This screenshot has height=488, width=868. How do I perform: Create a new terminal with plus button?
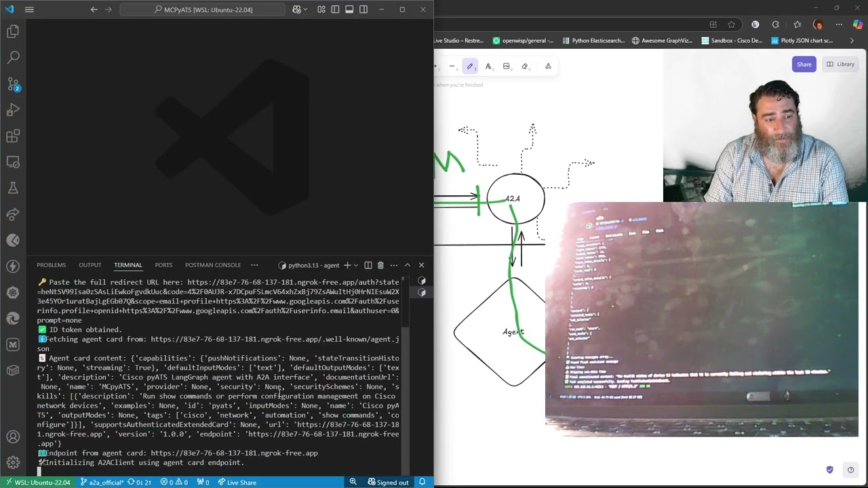point(347,265)
